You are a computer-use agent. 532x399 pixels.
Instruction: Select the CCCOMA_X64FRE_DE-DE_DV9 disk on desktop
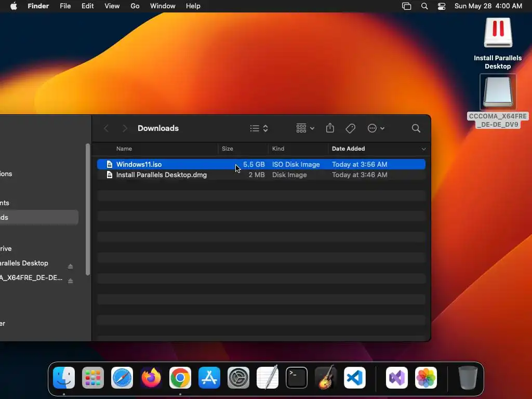(x=498, y=101)
